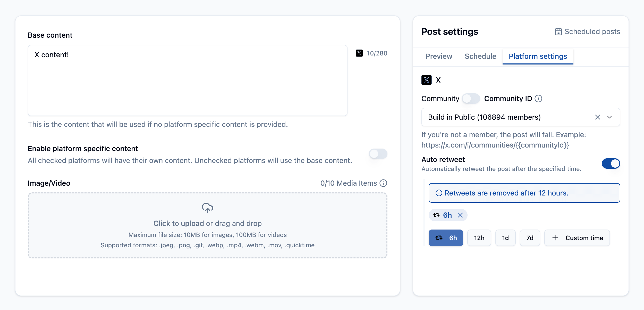Click the plus icon for Custom time

555,238
